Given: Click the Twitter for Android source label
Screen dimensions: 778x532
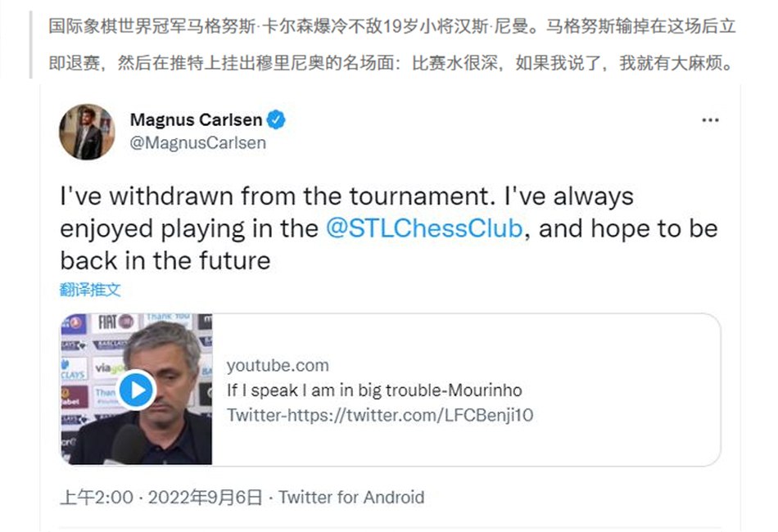Looking at the screenshot, I should [x=351, y=497].
